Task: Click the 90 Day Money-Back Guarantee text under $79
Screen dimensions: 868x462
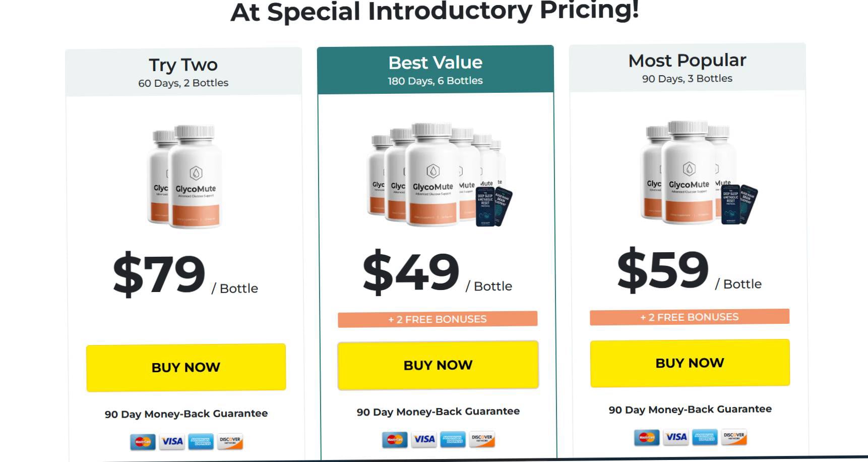Action: point(186,413)
